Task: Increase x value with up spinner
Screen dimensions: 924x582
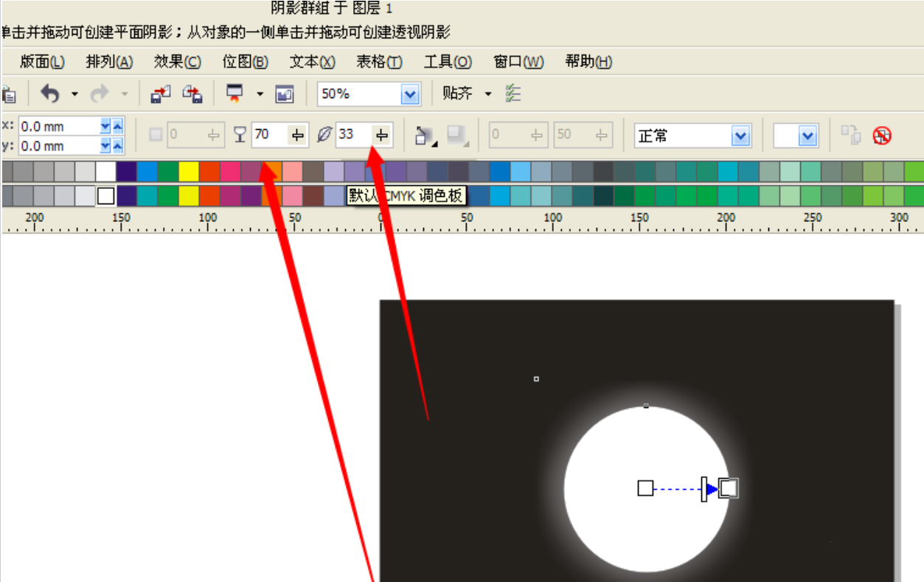Action: 117,126
